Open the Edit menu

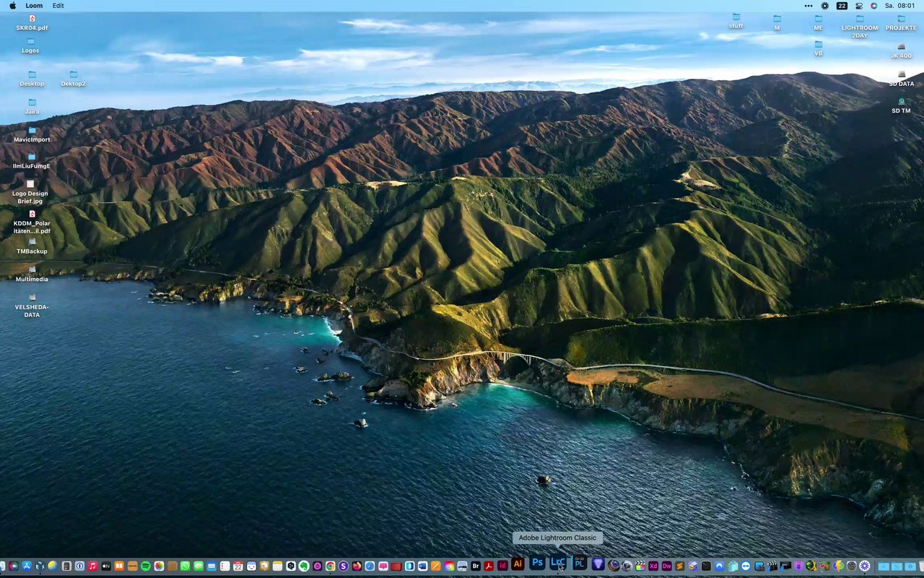click(58, 5)
